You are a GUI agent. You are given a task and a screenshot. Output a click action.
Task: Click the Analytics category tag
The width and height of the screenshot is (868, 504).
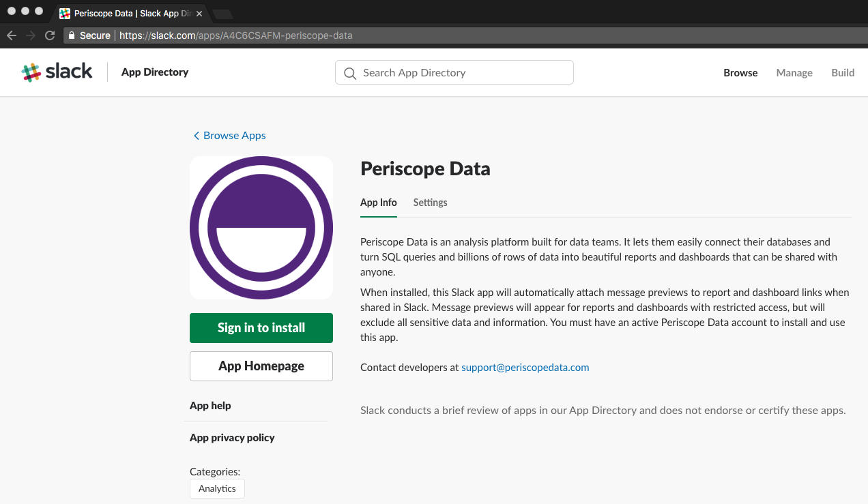pos(217,489)
